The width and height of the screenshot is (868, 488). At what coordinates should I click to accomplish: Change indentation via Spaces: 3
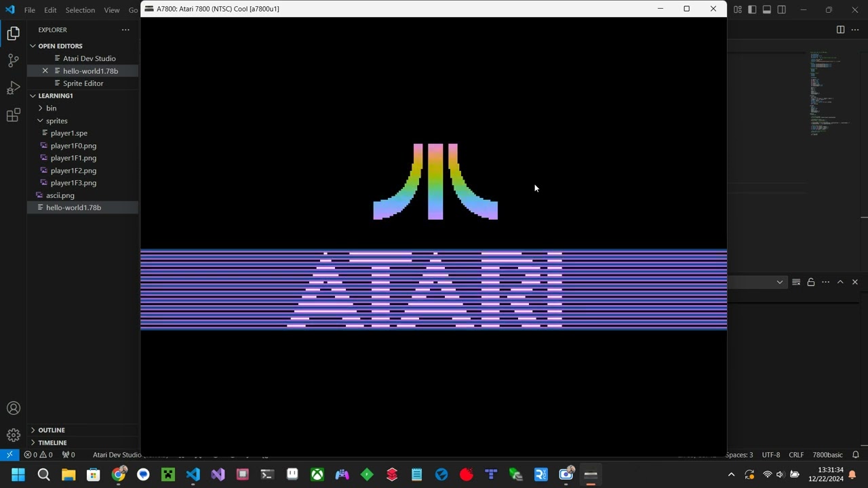(739, 455)
